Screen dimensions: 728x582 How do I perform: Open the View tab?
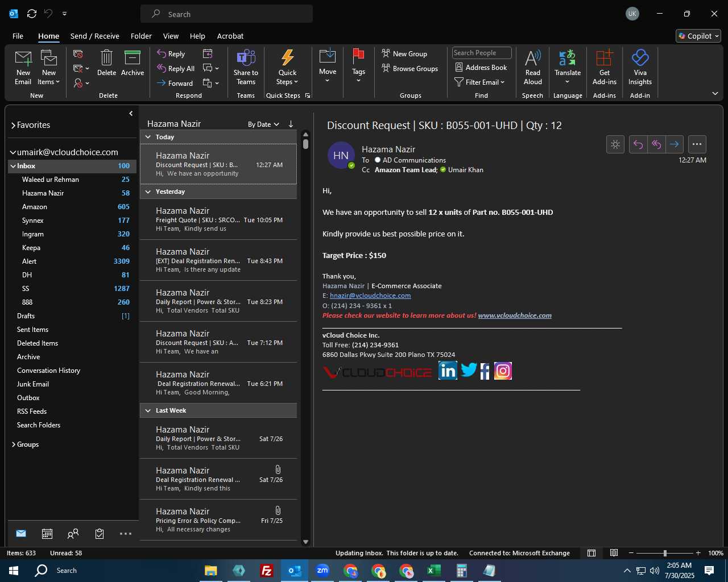[x=171, y=36]
